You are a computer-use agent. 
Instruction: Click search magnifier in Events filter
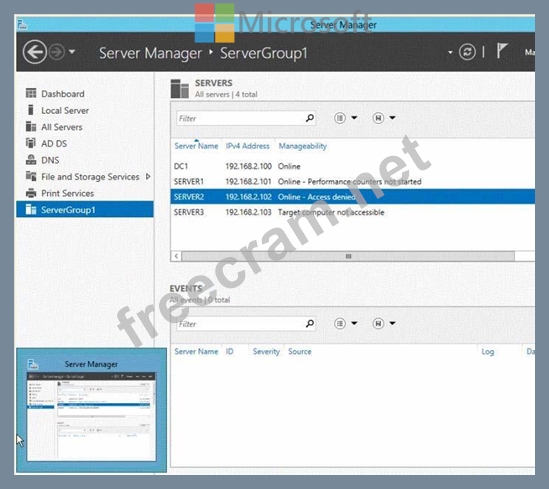click(310, 323)
